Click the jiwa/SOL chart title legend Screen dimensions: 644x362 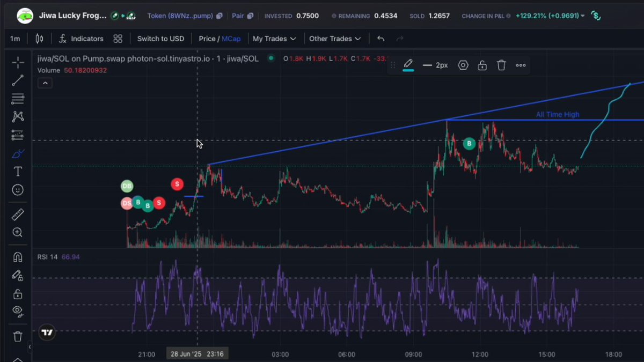coord(148,58)
